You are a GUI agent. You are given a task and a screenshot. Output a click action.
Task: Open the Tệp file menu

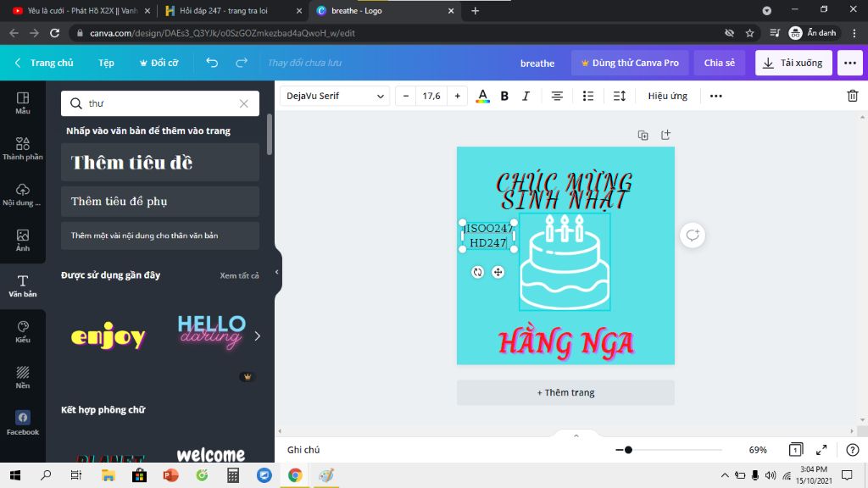106,63
